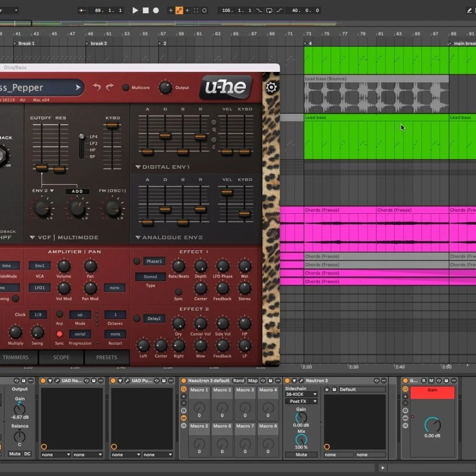Viewport: 476px width, 476px height.
Task: Toggle the C curve envelope button
Action: coord(214,140)
